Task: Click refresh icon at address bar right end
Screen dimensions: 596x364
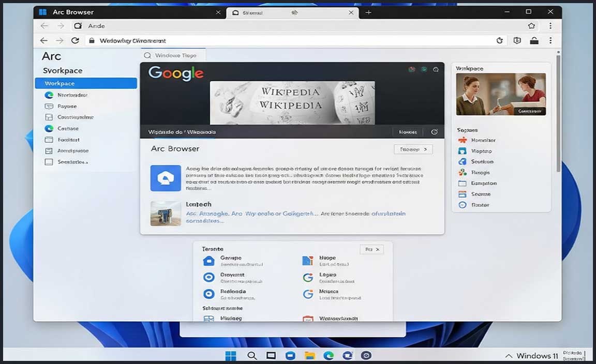Action: [499, 41]
